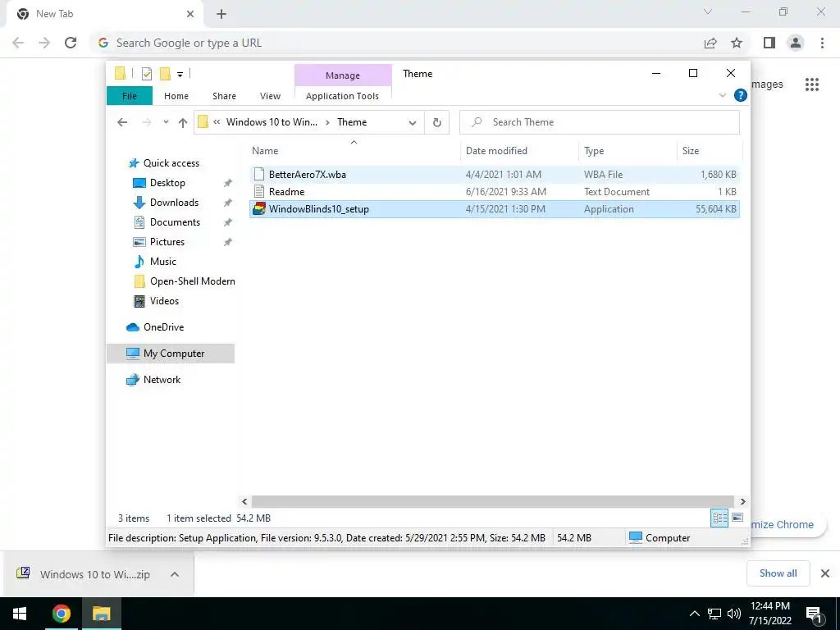This screenshot has height=630, width=840.
Task: Select the Application Tools tab
Action: pyautogui.click(x=342, y=96)
